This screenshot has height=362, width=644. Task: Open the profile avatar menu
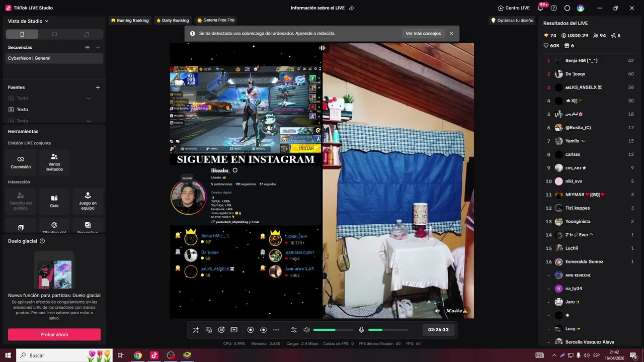pos(581,8)
